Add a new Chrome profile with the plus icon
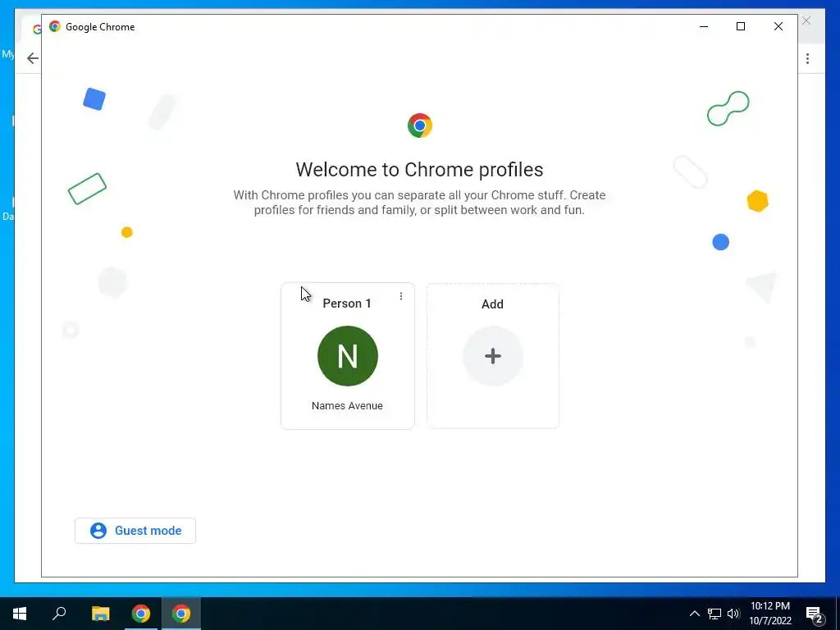This screenshot has width=840, height=630. (x=493, y=356)
